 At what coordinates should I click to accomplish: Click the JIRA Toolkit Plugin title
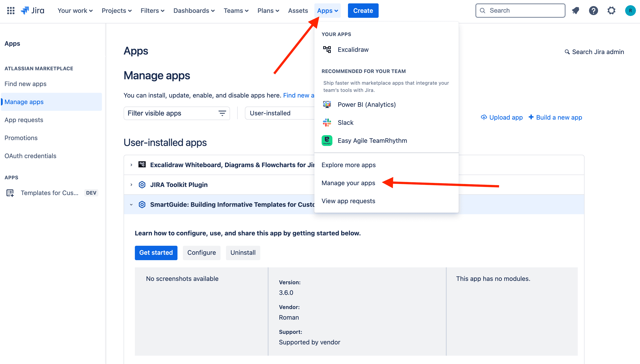click(x=179, y=185)
